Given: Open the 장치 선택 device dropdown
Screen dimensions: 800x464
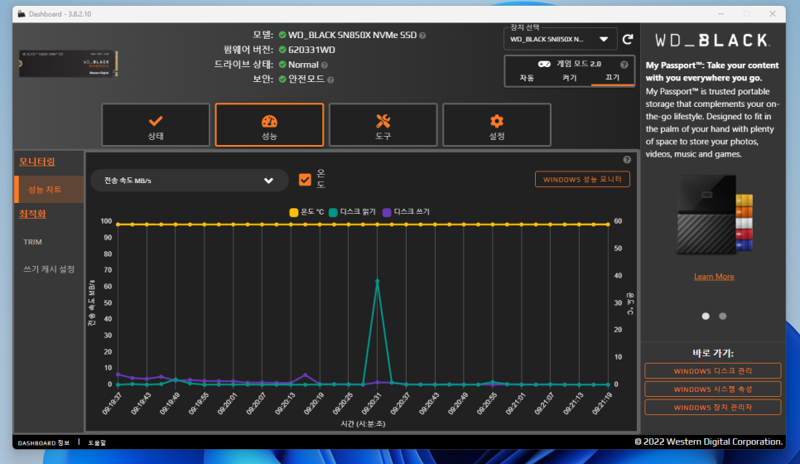Looking at the screenshot, I should (560, 39).
